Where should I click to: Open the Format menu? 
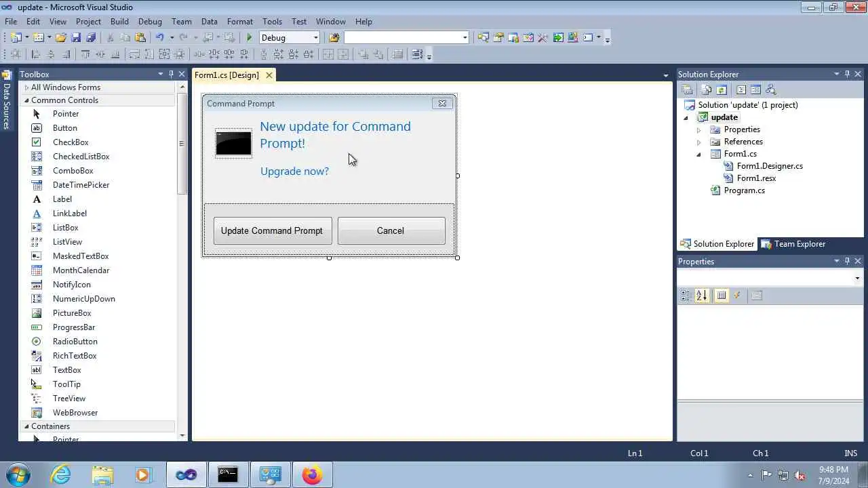click(x=239, y=22)
